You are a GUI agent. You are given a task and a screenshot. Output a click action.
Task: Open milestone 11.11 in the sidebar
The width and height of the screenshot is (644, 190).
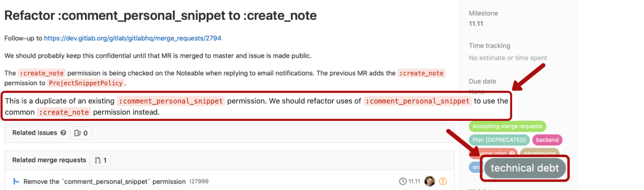click(476, 24)
